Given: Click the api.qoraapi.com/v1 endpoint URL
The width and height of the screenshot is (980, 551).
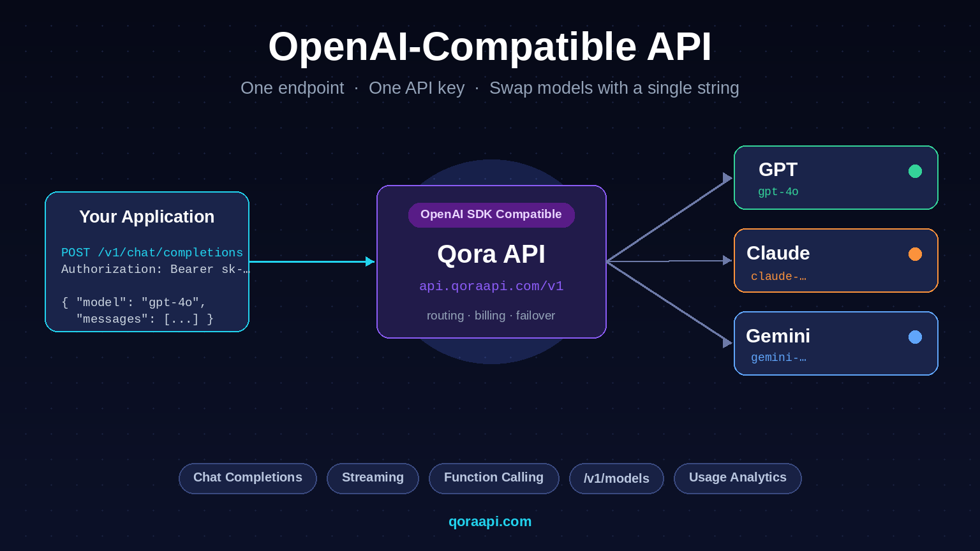Looking at the screenshot, I should click(x=491, y=286).
